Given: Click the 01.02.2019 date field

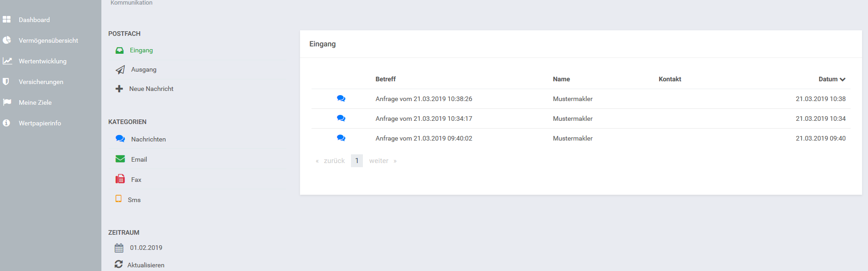Looking at the screenshot, I should (146, 248).
